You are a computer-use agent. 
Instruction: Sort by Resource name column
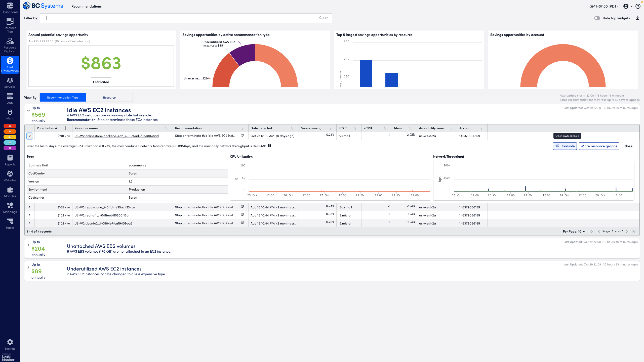click(x=123, y=128)
